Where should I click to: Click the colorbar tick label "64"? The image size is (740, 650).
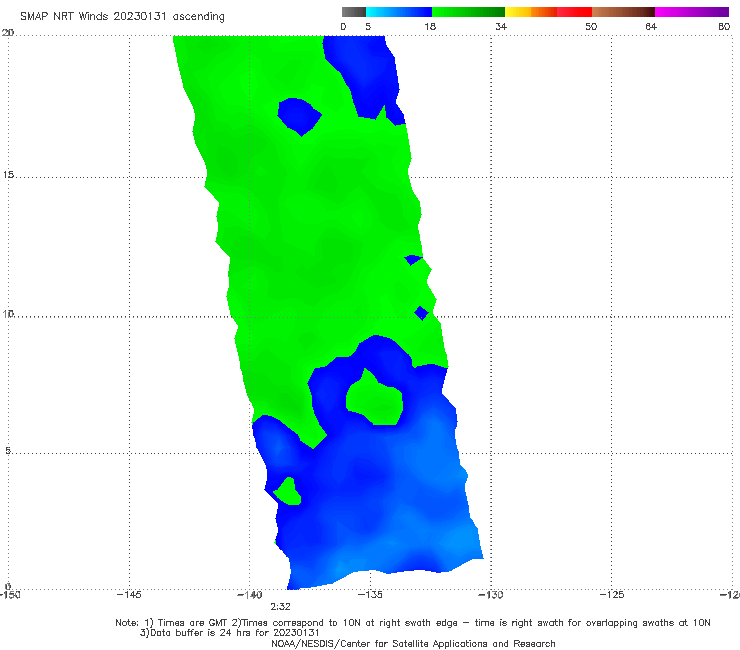tap(651, 26)
